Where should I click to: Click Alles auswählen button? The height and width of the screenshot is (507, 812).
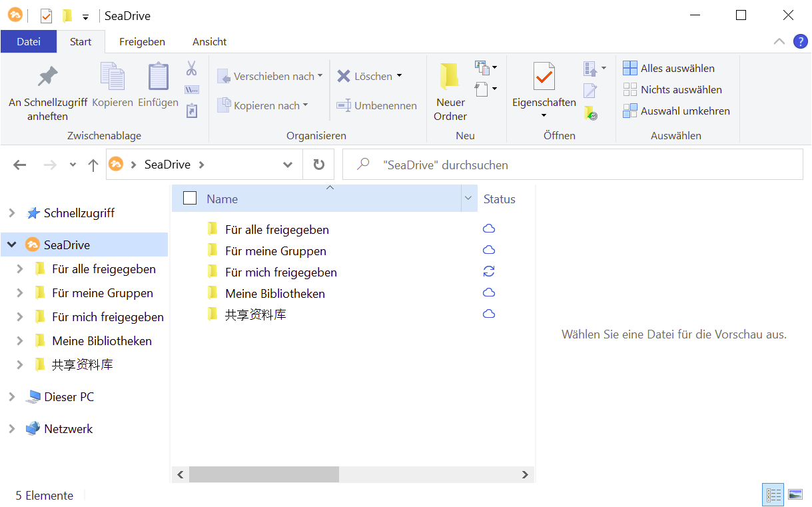(x=669, y=69)
